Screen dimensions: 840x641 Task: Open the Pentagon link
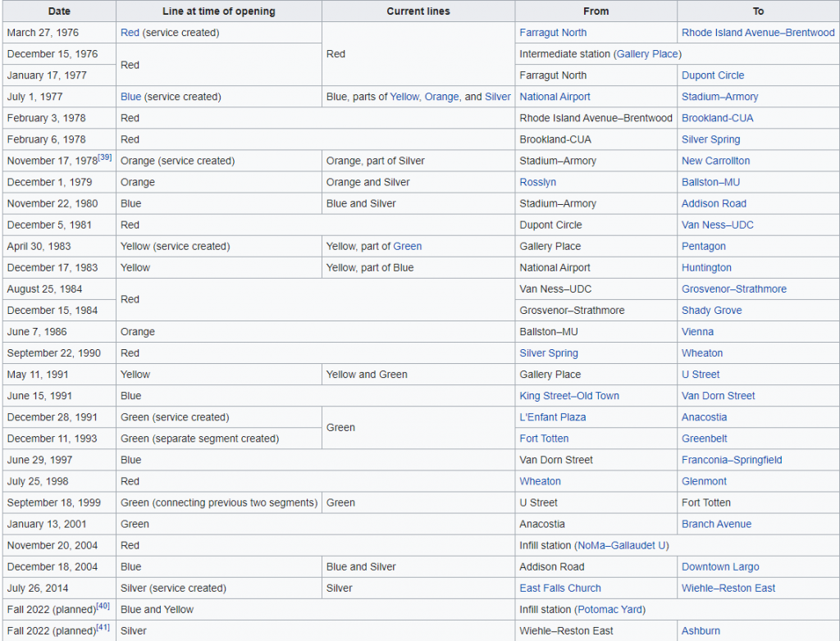tap(703, 247)
